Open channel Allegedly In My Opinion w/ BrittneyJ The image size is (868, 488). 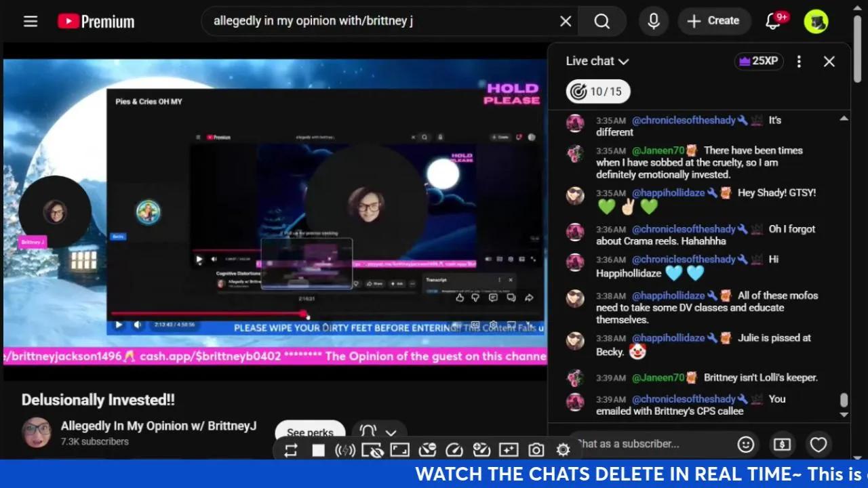159,426
